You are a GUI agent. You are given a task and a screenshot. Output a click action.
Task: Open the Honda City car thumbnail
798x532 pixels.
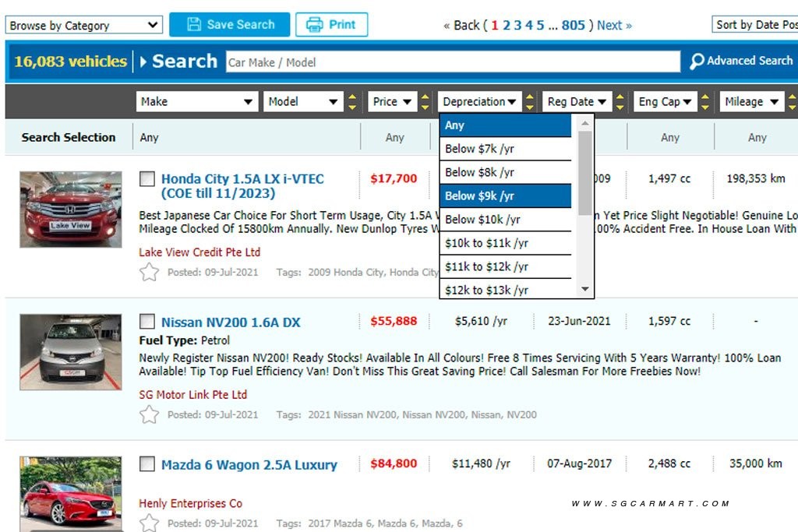(71, 210)
